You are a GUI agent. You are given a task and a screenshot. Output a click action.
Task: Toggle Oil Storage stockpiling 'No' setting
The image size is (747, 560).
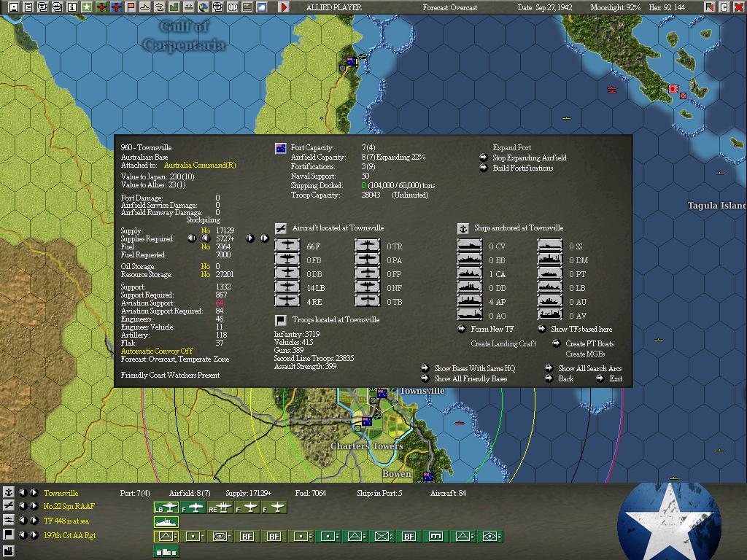click(205, 266)
